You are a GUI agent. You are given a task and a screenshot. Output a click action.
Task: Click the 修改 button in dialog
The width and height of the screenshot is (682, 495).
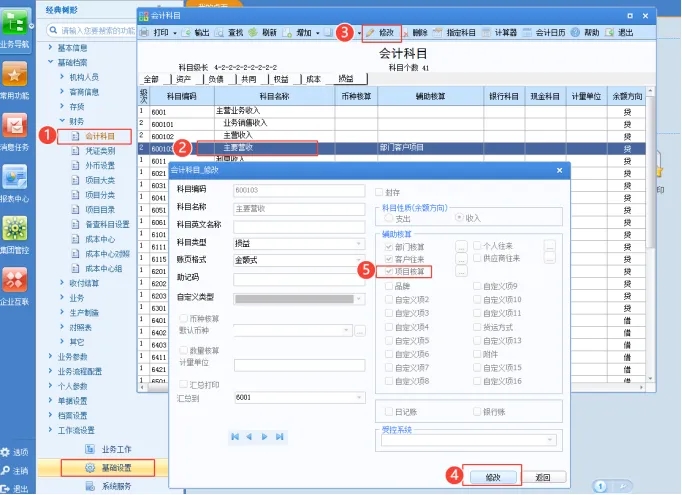(x=493, y=477)
